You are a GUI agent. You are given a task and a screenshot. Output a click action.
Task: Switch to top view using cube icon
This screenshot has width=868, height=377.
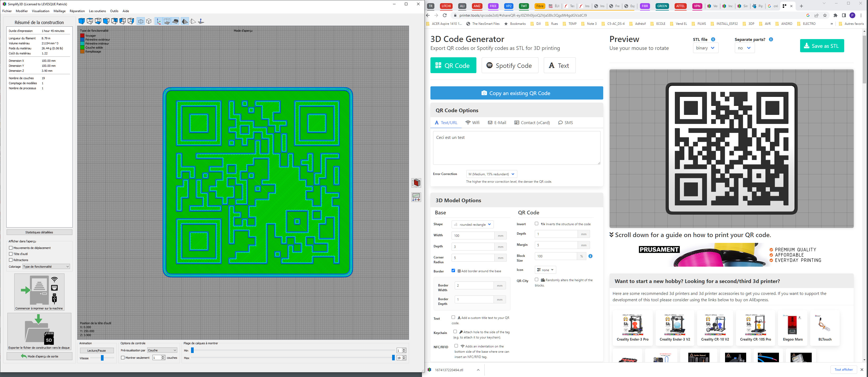click(x=90, y=21)
